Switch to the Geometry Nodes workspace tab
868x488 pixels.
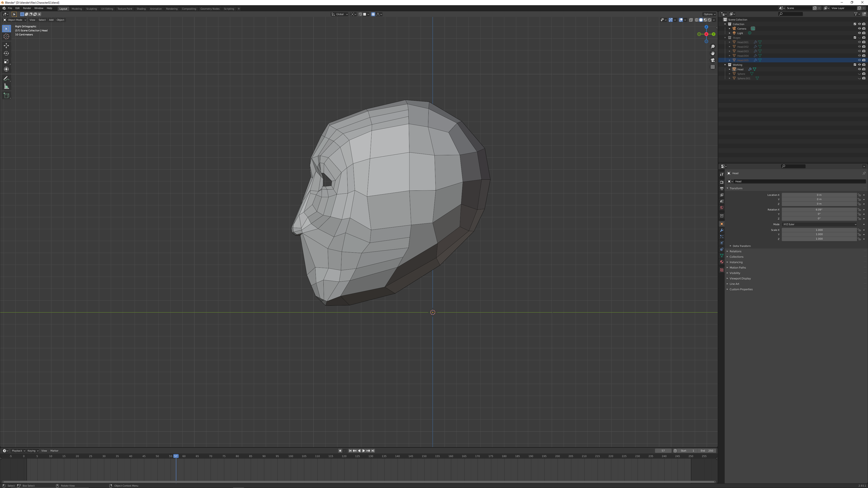pyautogui.click(x=210, y=9)
